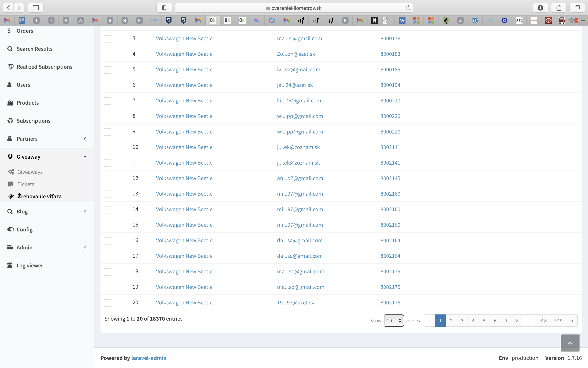Image resolution: width=588 pixels, height=368 pixels.
Task: Check the checkbox for row 18
Action: point(107,272)
